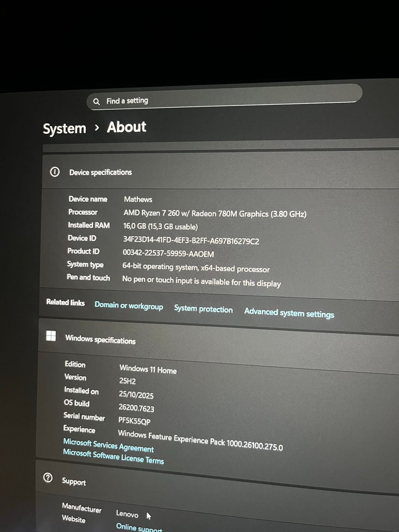Select the No pen or touch input text
This screenshot has width=399, height=532.
pos(202,281)
